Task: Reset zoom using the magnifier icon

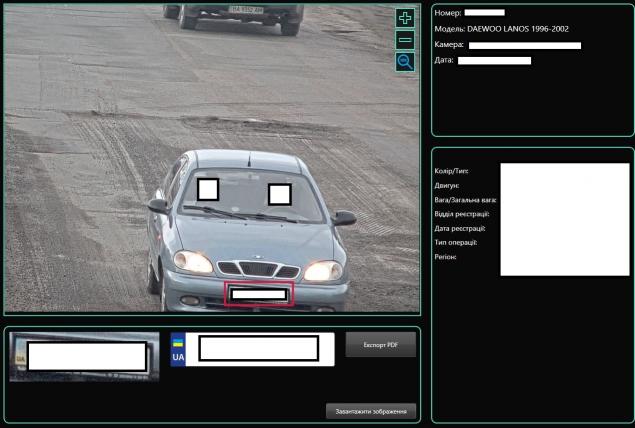Action: tap(405, 62)
